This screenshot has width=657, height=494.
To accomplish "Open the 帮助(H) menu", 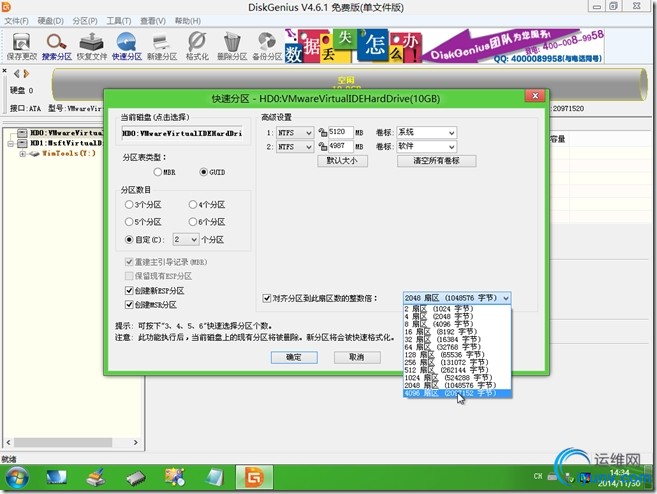I will tap(187, 21).
